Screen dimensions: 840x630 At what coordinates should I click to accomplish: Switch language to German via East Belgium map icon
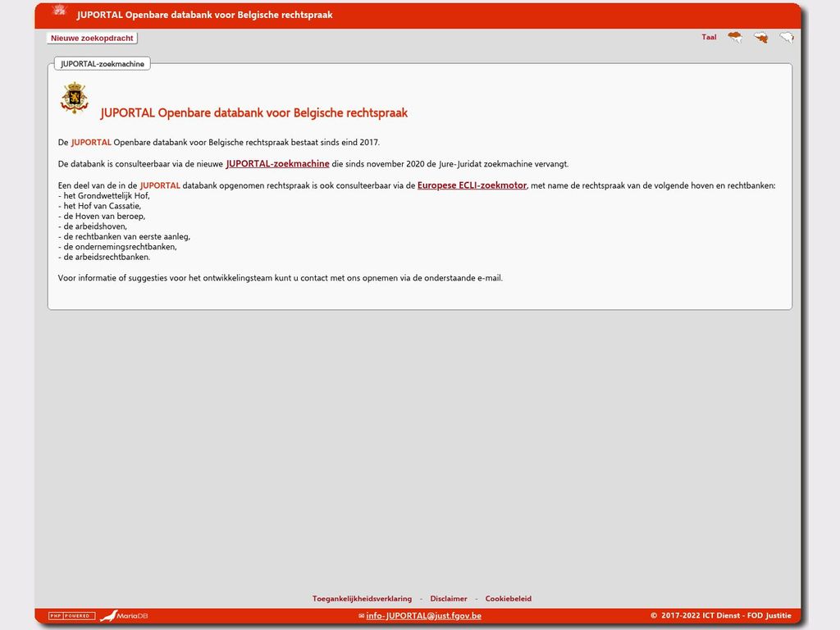(787, 38)
